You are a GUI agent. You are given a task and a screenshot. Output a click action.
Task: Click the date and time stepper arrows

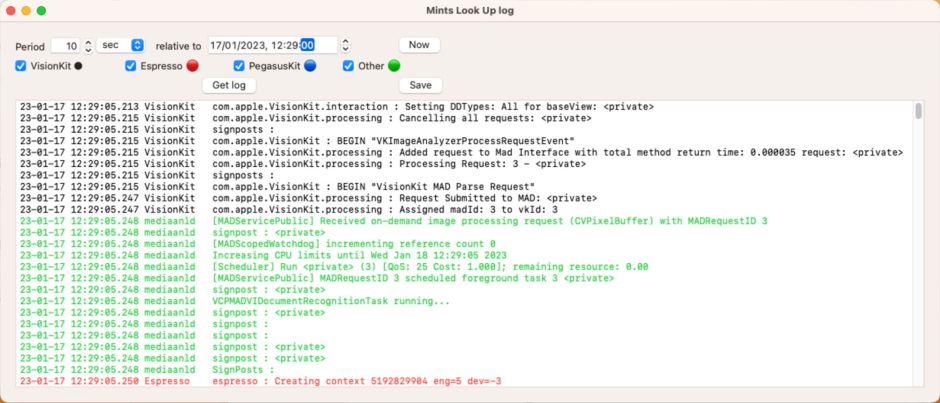[346, 45]
